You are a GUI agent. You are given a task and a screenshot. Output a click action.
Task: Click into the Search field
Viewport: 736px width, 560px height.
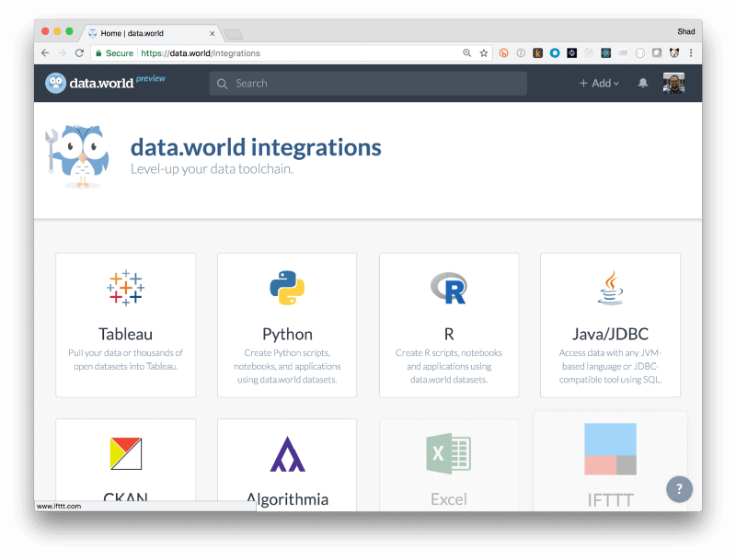point(368,84)
